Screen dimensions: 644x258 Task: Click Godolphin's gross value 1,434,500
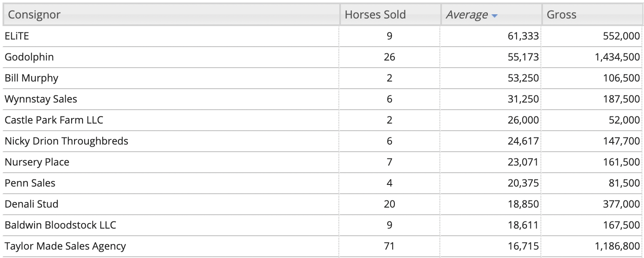[x=617, y=57]
